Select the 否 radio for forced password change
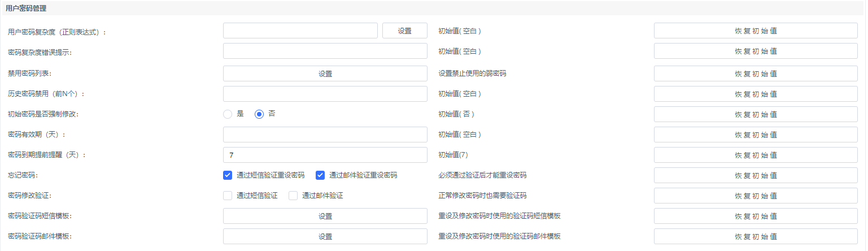 pos(259,114)
